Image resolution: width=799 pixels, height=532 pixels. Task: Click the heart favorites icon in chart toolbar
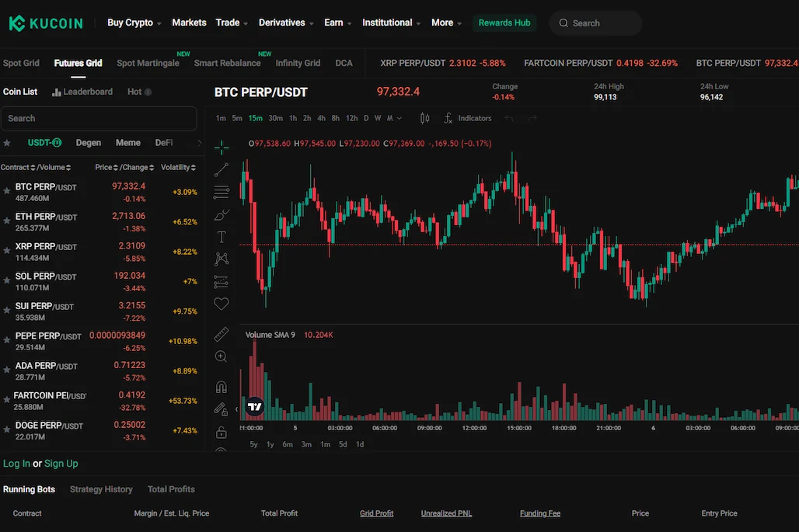point(222,304)
